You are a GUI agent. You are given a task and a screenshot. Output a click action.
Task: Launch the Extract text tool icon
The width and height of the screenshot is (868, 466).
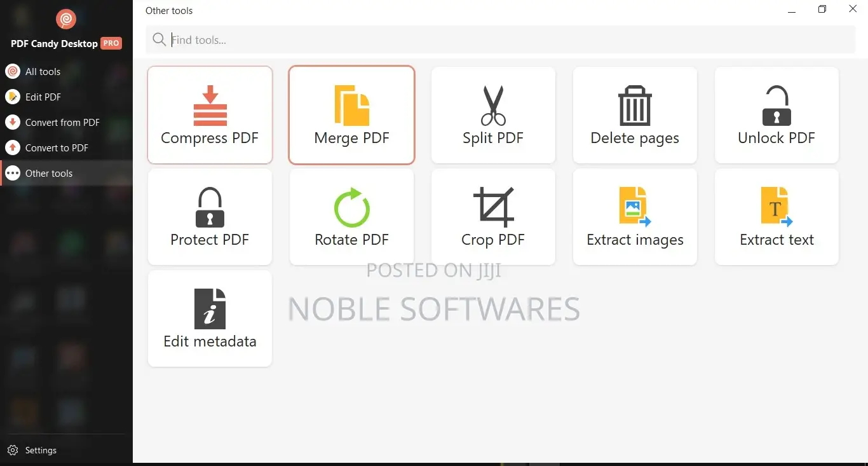point(776,207)
